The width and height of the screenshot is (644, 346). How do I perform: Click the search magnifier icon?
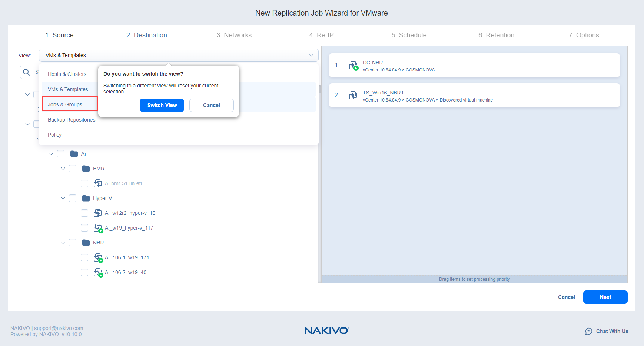pyautogui.click(x=26, y=72)
